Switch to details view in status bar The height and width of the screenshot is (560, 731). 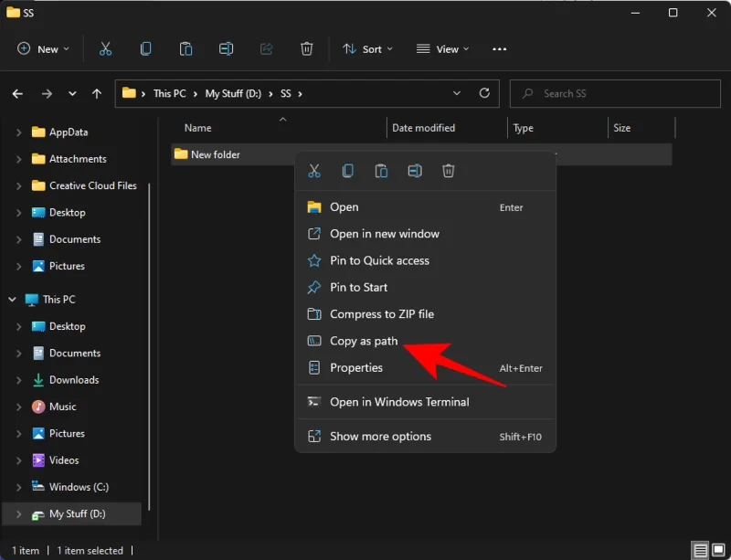coord(700,551)
